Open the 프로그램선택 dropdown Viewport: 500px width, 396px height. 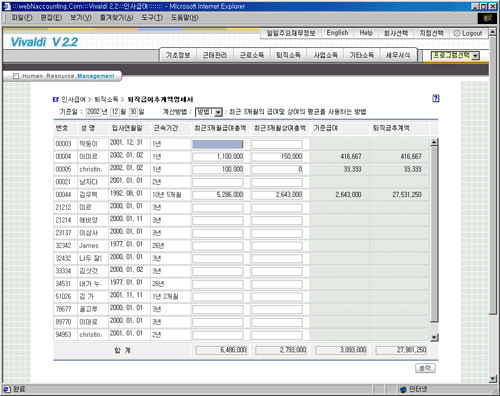pyautogui.click(x=455, y=56)
